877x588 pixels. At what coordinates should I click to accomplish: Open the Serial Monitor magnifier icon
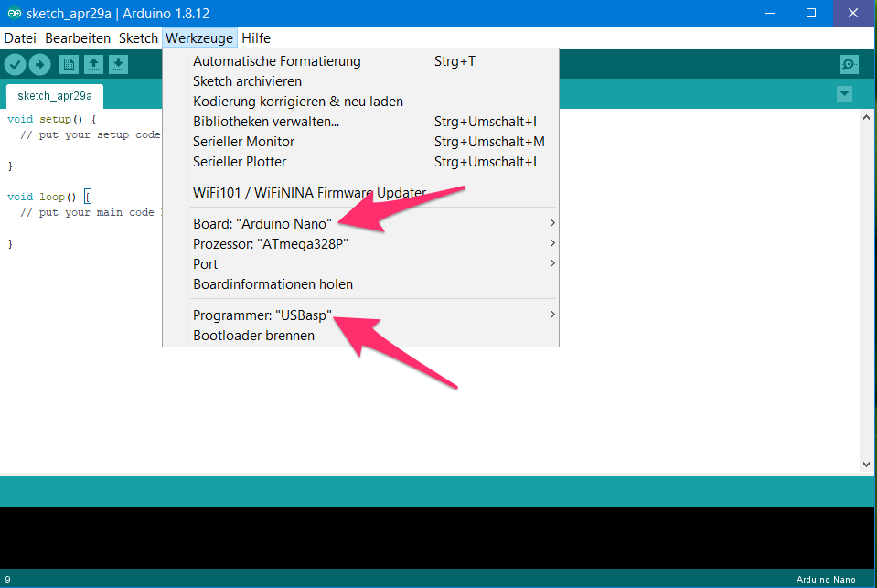[849, 65]
